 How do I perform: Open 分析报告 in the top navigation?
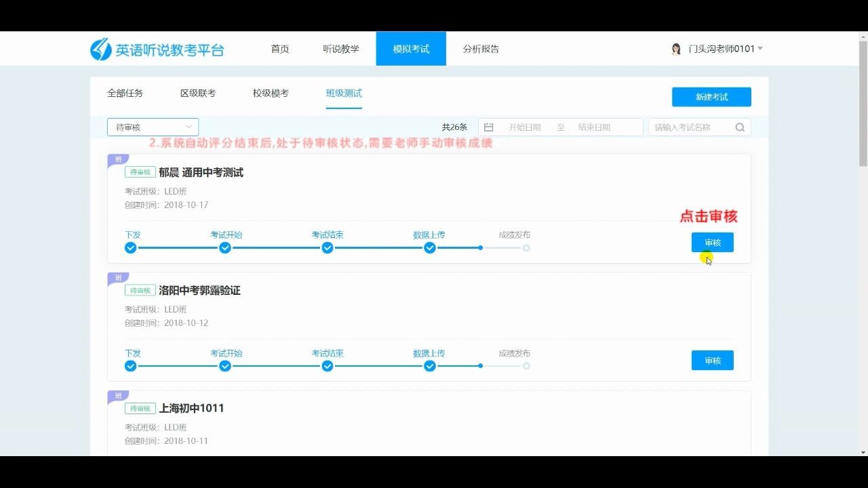481,49
